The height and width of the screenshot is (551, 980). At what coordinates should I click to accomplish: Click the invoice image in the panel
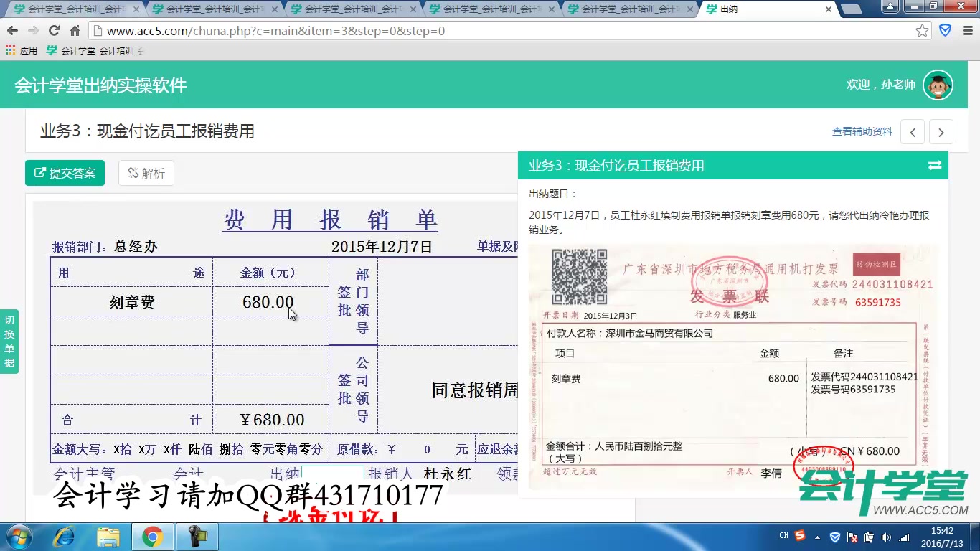tap(732, 367)
